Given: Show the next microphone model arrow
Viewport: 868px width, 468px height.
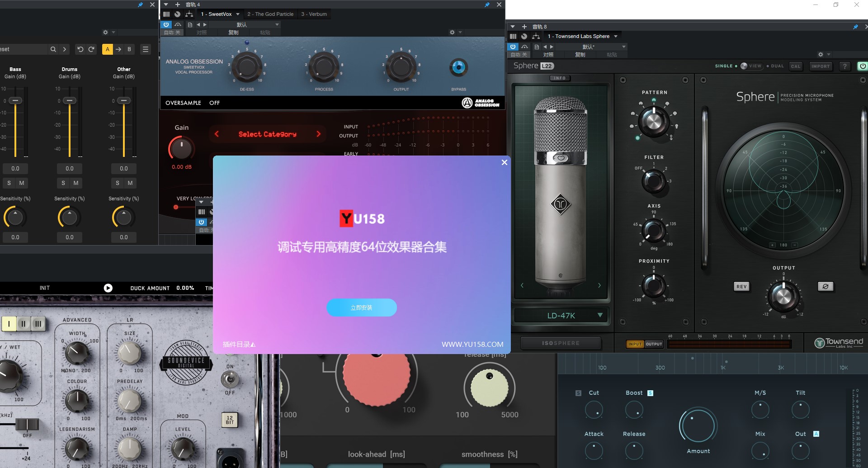Looking at the screenshot, I should tap(599, 285).
